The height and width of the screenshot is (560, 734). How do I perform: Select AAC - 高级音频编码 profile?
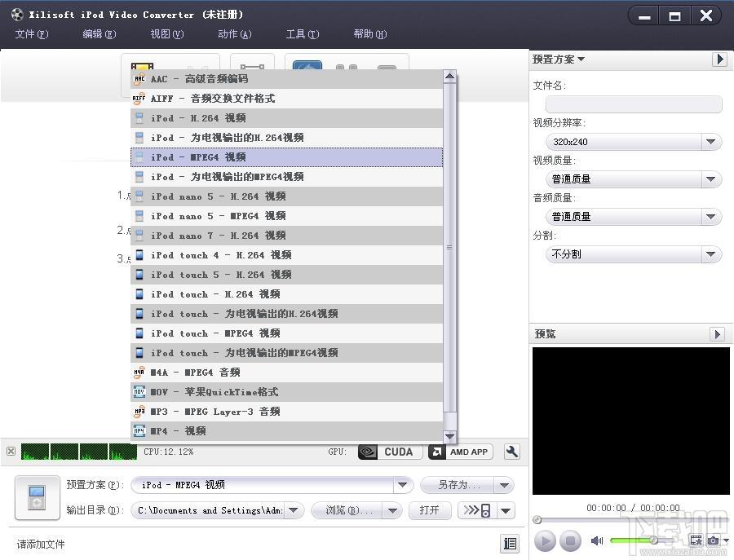click(286, 78)
